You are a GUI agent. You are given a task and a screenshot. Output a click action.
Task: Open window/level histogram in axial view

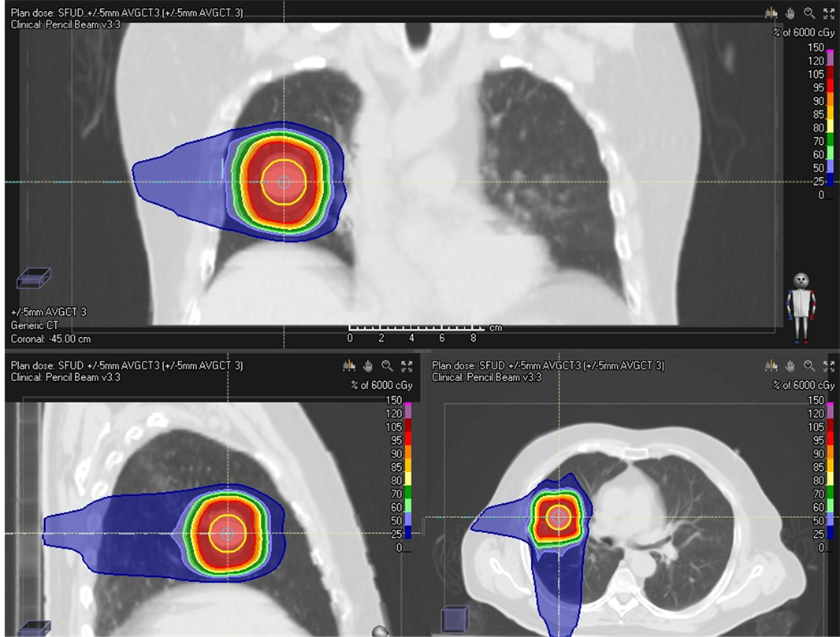click(x=771, y=366)
